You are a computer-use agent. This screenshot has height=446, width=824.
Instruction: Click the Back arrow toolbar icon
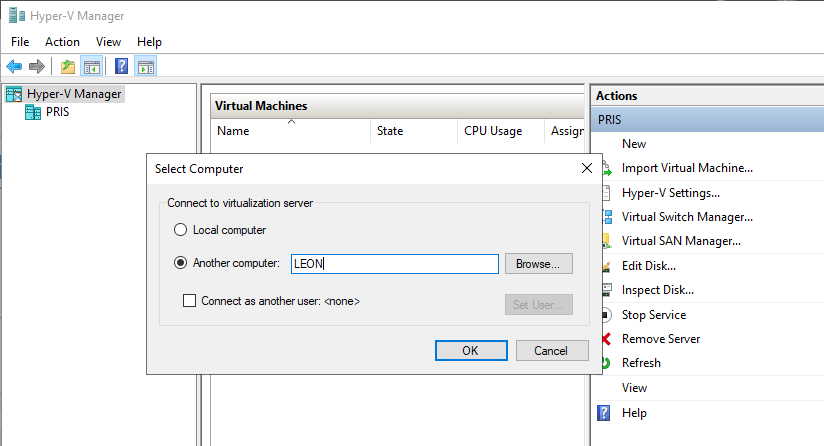[14, 67]
